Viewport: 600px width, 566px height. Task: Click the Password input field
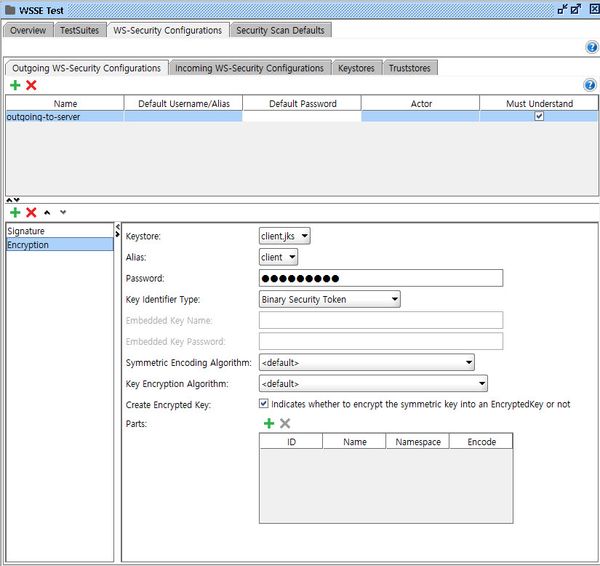(380, 278)
